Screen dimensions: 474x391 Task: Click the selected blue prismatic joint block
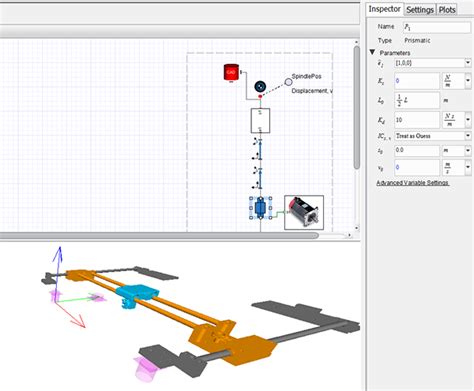[x=260, y=208]
